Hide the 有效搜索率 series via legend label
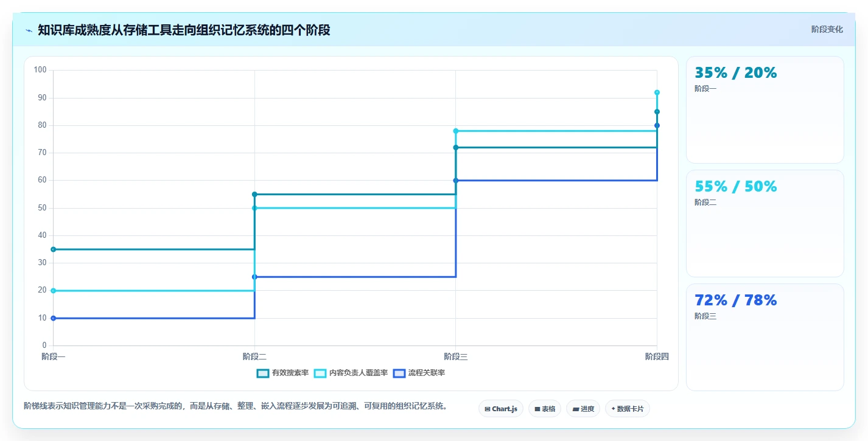Screen dimensions: 868x441 click(x=290, y=373)
